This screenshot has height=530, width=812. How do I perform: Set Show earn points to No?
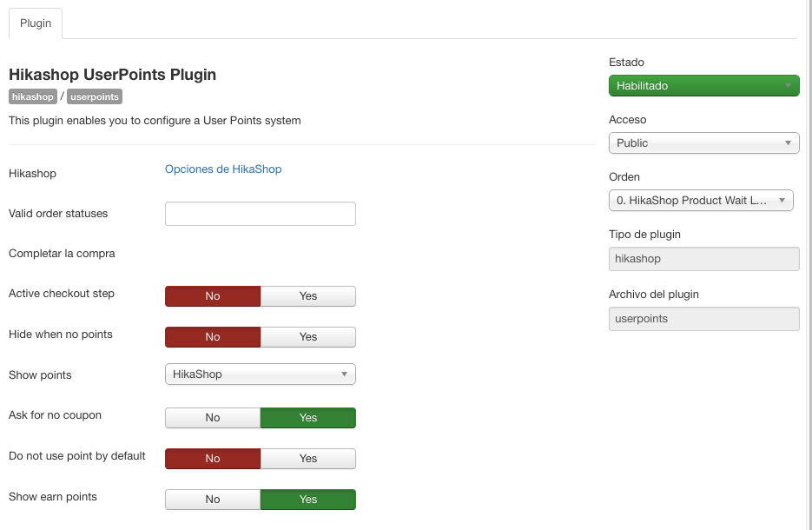[213, 500]
